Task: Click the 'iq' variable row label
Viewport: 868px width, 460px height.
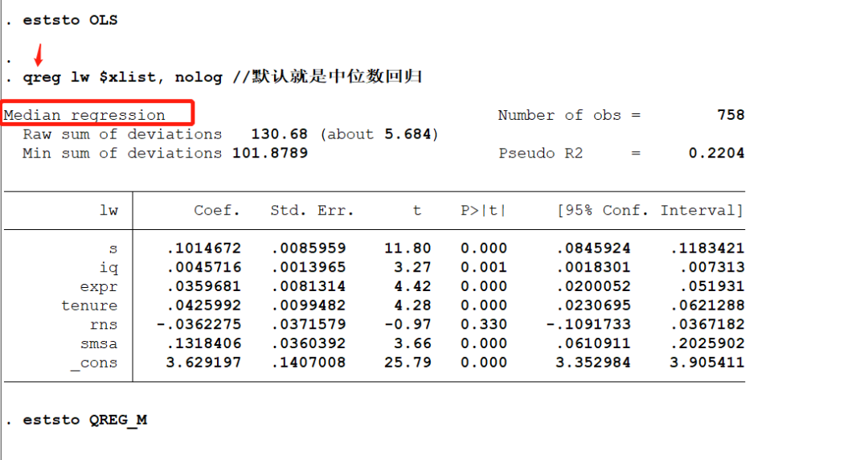Action: click(108, 268)
